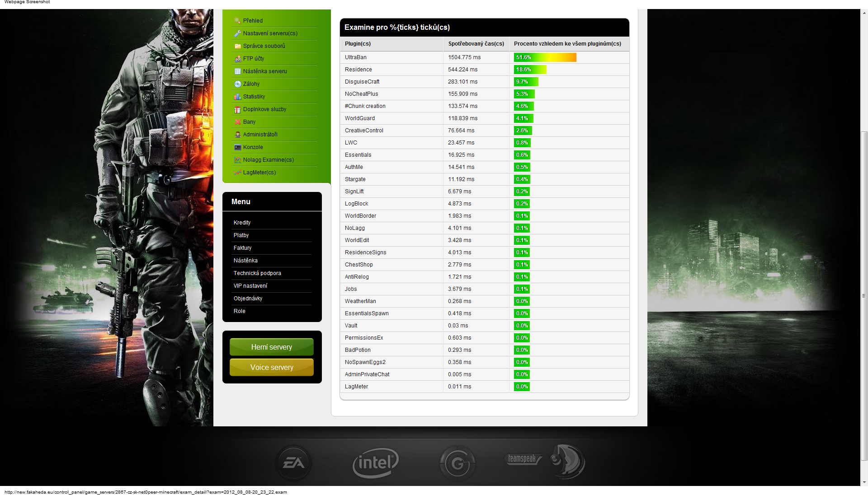Select Kredity in the Menu

pyautogui.click(x=242, y=222)
